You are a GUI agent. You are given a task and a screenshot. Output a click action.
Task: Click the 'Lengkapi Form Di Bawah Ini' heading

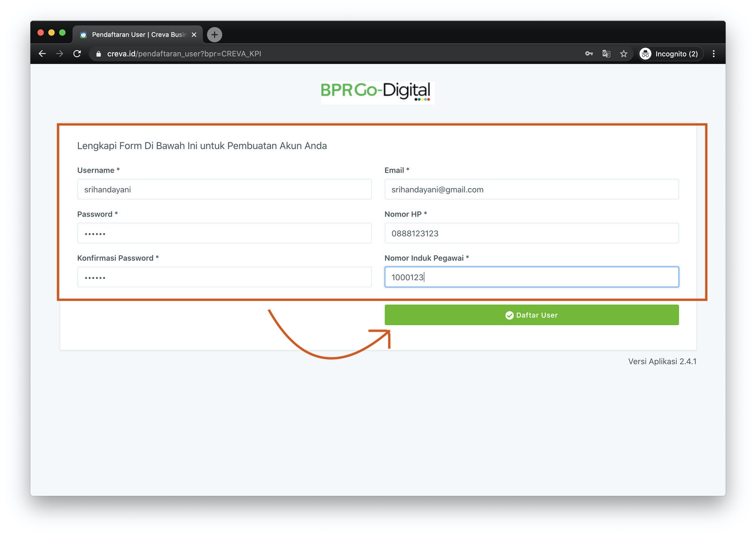tap(202, 146)
